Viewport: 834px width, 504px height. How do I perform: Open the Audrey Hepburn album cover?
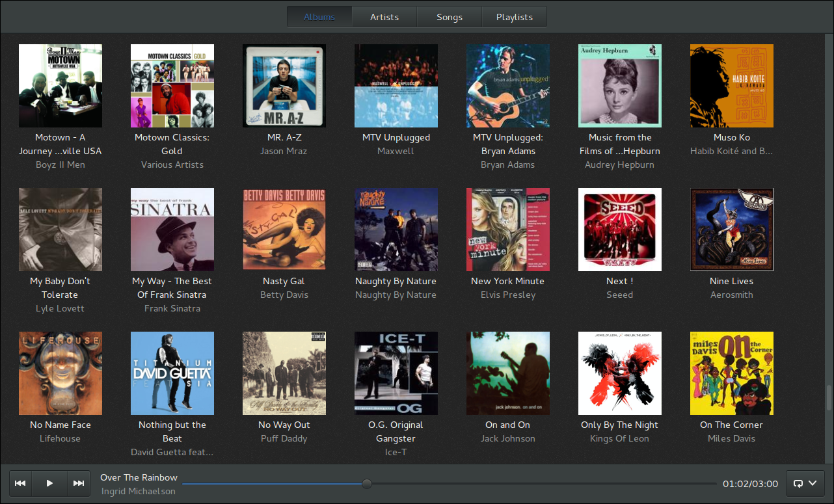[620, 86]
